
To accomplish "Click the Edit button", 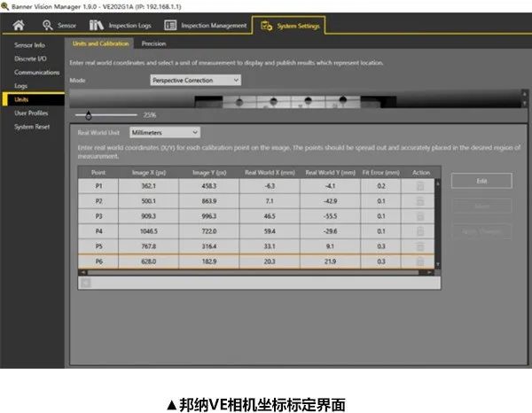I will pyautogui.click(x=481, y=181).
